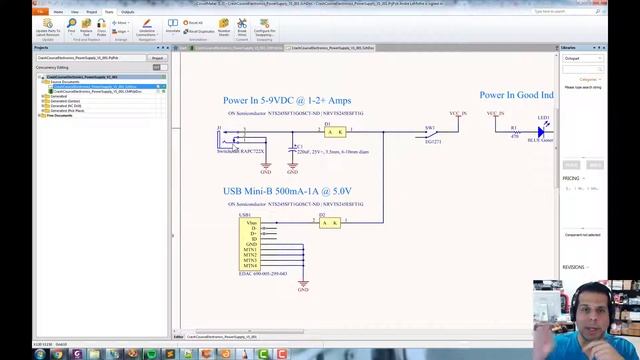Click diode D1 symbol in schematic
This screenshot has height=360, width=640.
(335, 132)
